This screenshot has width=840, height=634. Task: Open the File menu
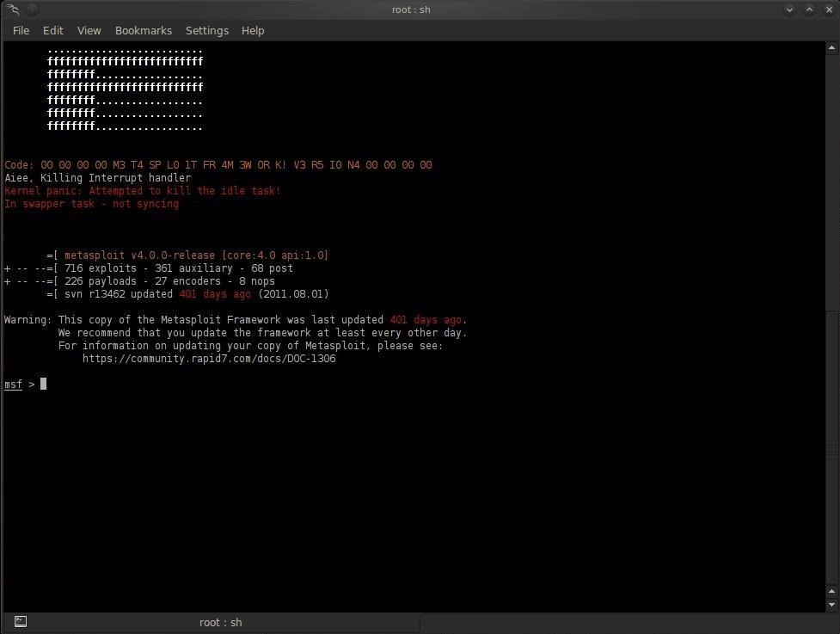(21, 31)
